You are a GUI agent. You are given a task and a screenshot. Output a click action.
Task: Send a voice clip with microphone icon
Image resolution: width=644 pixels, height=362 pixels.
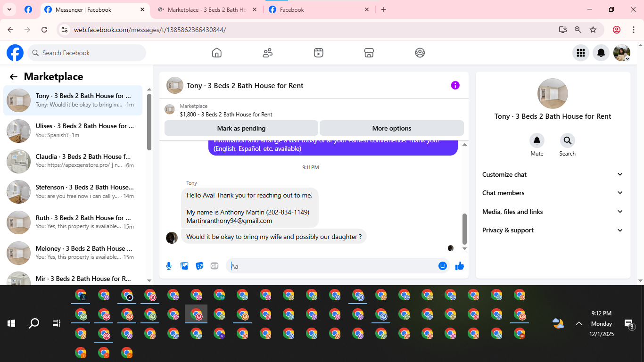(169, 266)
